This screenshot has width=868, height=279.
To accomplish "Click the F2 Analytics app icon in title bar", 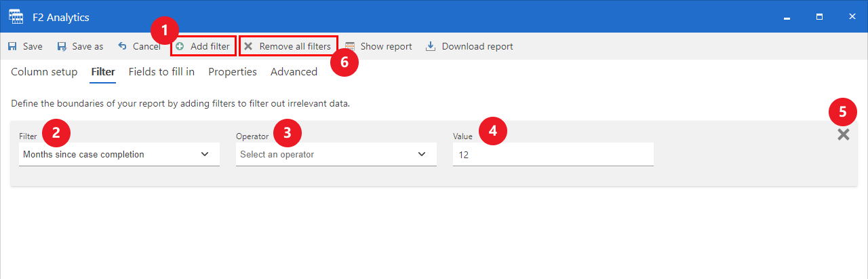I will (16, 16).
